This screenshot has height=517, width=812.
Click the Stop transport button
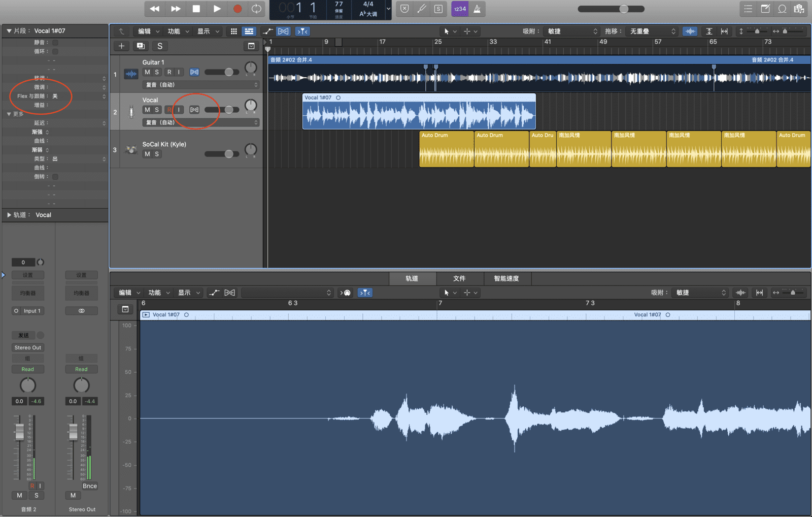pyautogui.click(x=196, y=9)
